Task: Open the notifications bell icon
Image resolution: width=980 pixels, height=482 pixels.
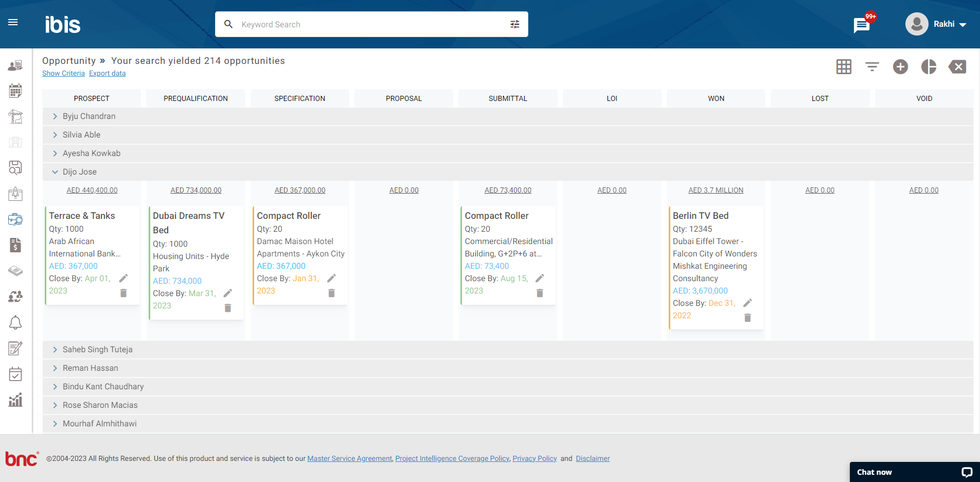Action: tap(15, 322)
